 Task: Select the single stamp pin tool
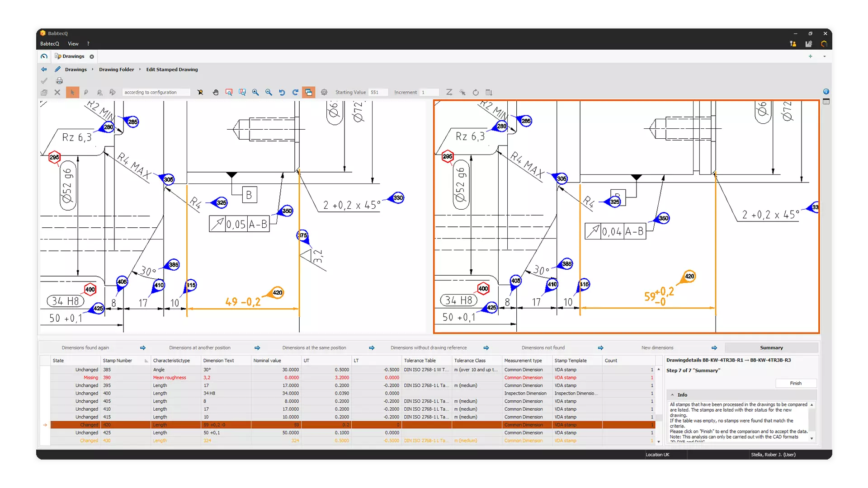point(86,92)
